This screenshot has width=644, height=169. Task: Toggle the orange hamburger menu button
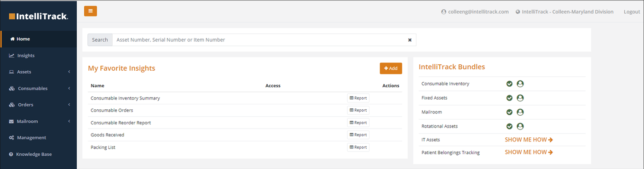pyautogui.click(x=90, y=11)
